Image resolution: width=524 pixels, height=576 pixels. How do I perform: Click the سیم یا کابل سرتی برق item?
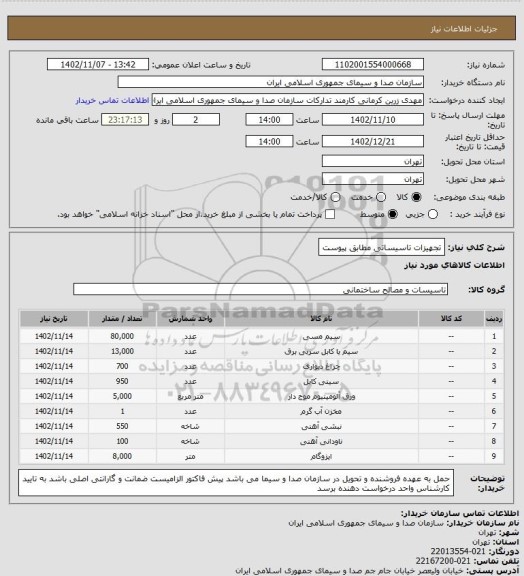321,351
